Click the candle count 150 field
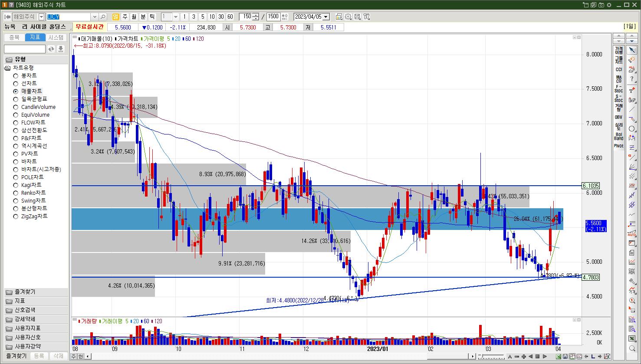Viewport: 641px width, 364px height. coord(246,16)
